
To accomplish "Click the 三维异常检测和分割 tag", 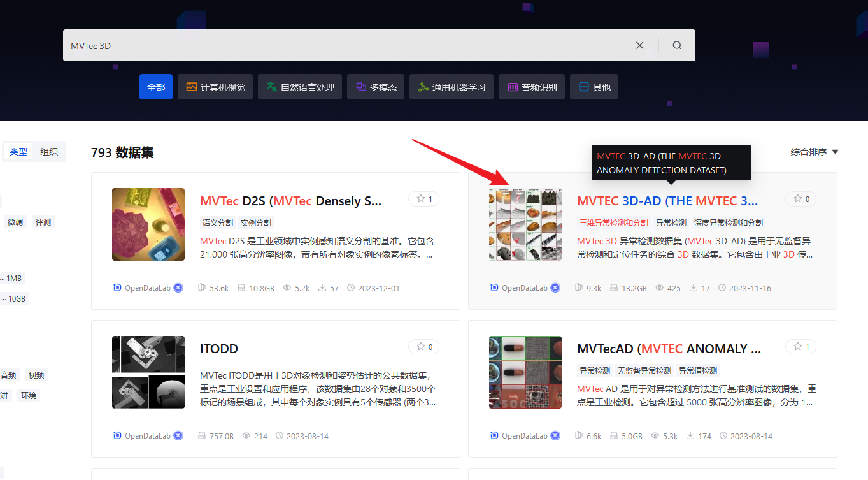I will [x=614, y=222].
